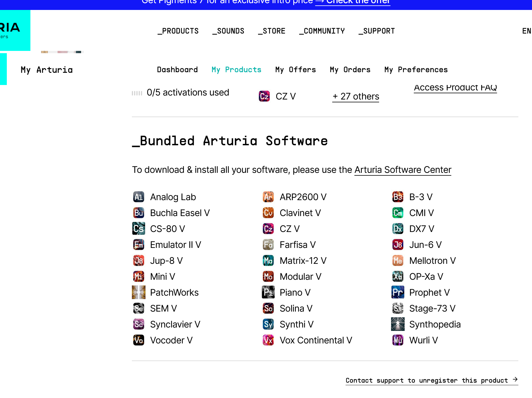Click the DX7 V icon
This screenshot has width=532, height=398.
(398, 229)
